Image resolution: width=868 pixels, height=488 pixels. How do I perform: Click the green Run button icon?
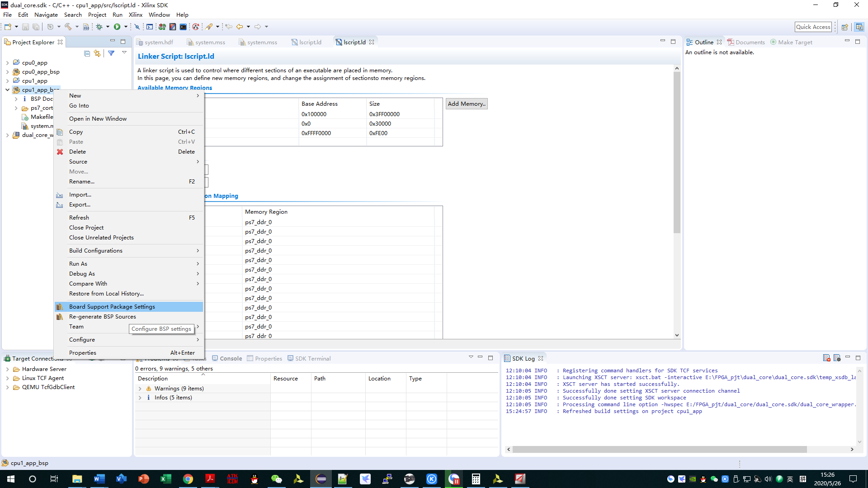117,27
